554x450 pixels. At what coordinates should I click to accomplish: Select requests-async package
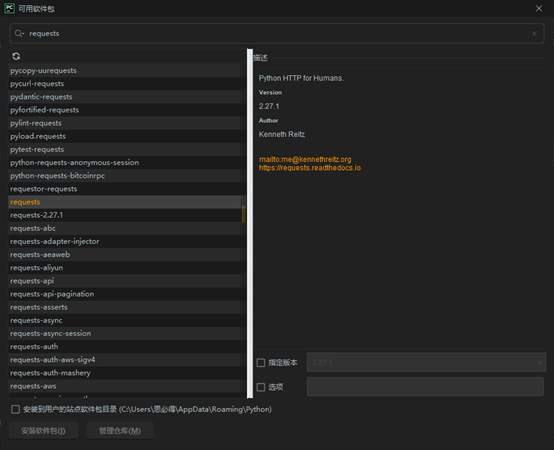tap(125, 320)
